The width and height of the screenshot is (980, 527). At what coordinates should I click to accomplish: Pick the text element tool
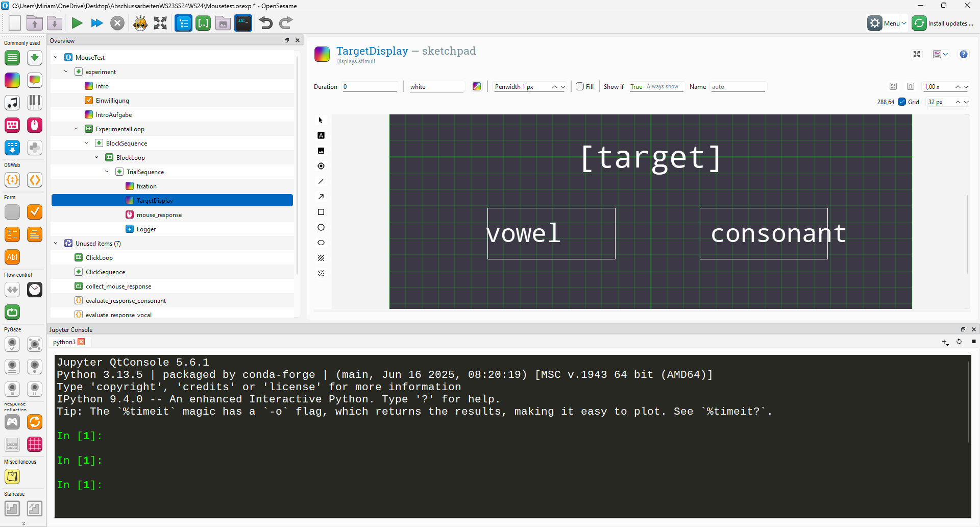(x=321, y=135)
